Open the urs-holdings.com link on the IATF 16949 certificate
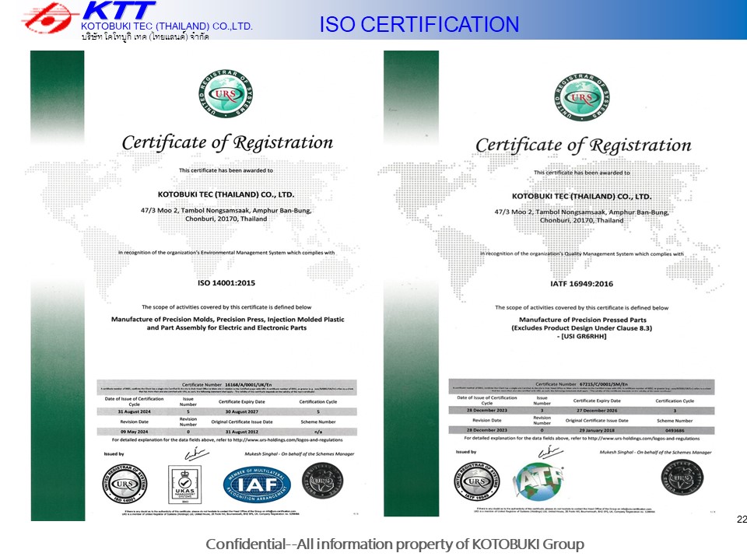Screen dimensions: 747x560 644,439
